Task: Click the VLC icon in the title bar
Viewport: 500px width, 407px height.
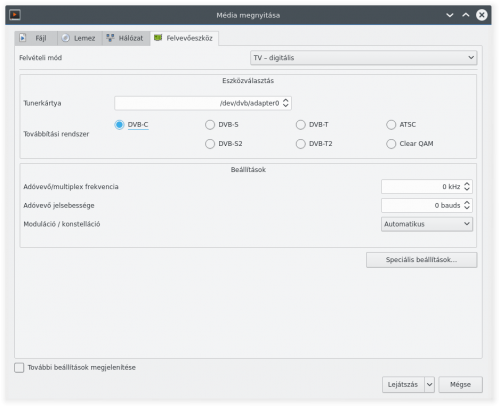Action: pyautogui.click(x=15, y=15)
